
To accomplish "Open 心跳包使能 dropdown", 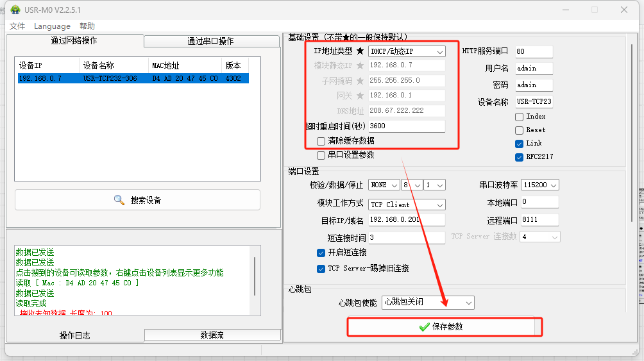I will [x=428, y=303].
